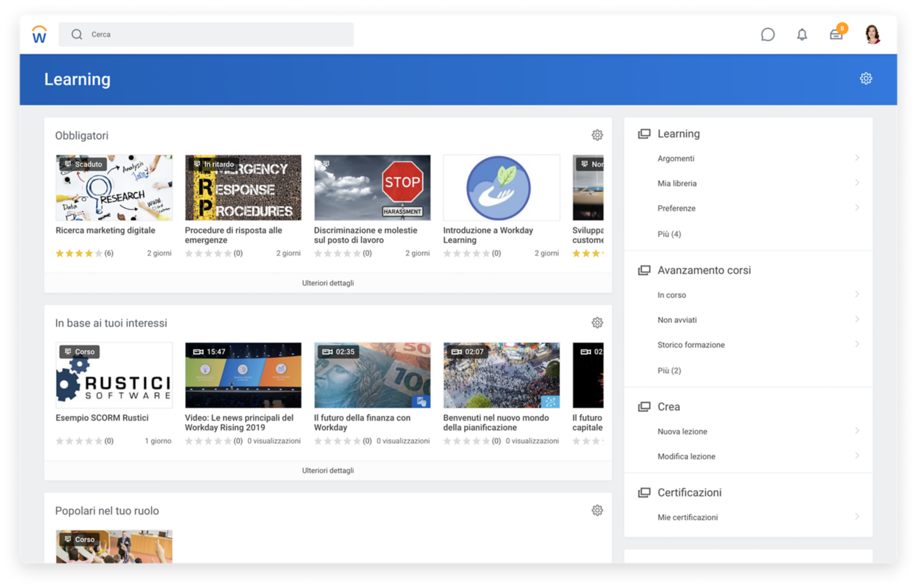Click 'Ulteriori dettagli' under Obbligatori
Screen dimensions: 917x588
tap(328, 282)
